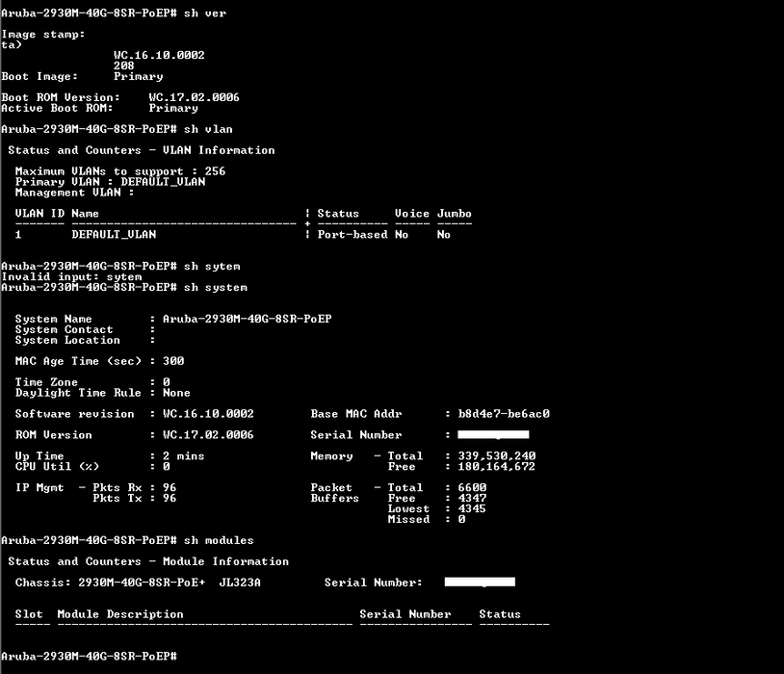Select Daylight Time Rule value 'None'
Screen dimensions: 784x674
pos(176,393)
